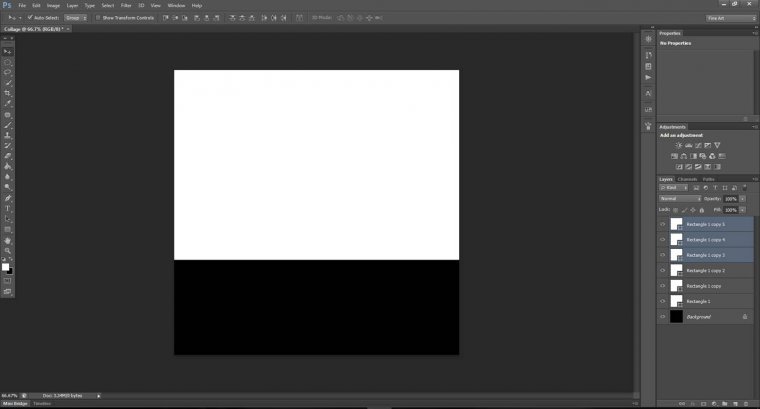Hide the Rectangle 1 copy 5 layer
Screen dimensions: 760x409
click(663, 224)
